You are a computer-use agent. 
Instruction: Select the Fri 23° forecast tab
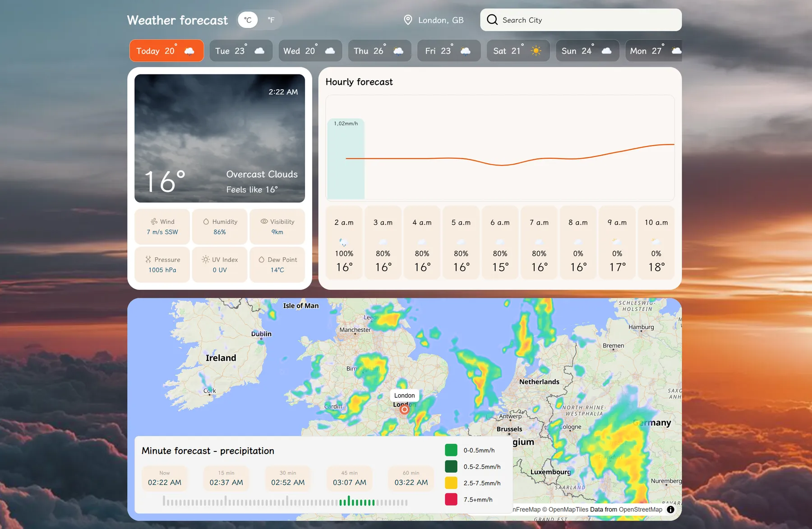tap(449, 51)
